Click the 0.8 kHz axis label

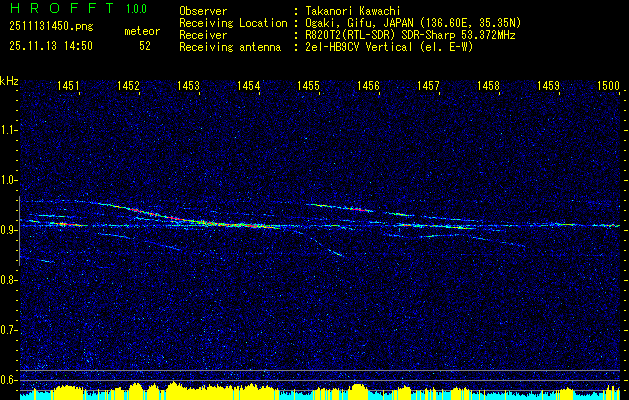tap(8, 280)
